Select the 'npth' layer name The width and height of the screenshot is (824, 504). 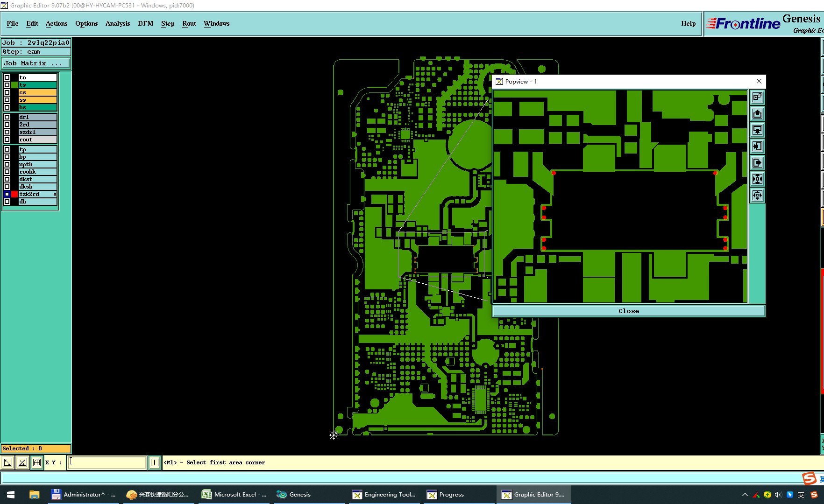[x=38, y=164]
